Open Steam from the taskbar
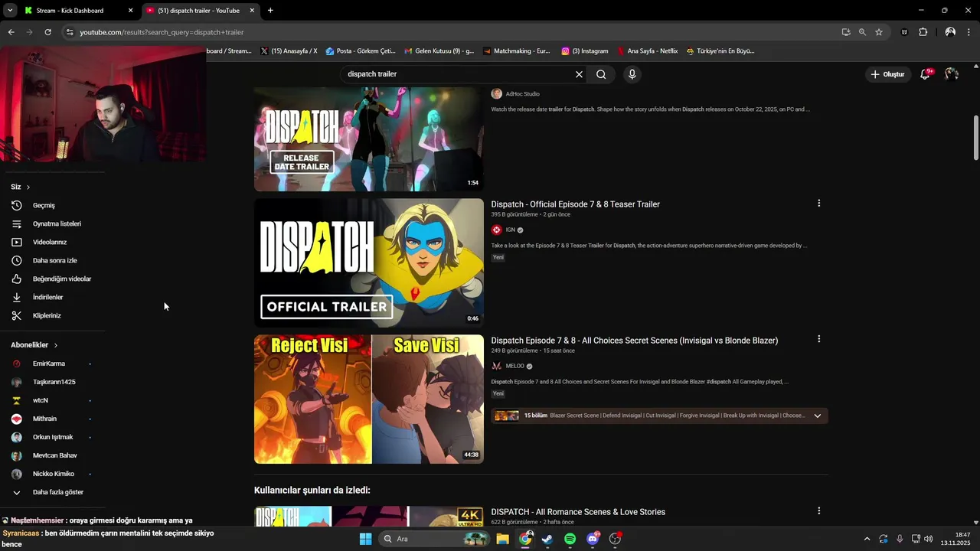This screenshot has height=551, width=980. [547, 539]
